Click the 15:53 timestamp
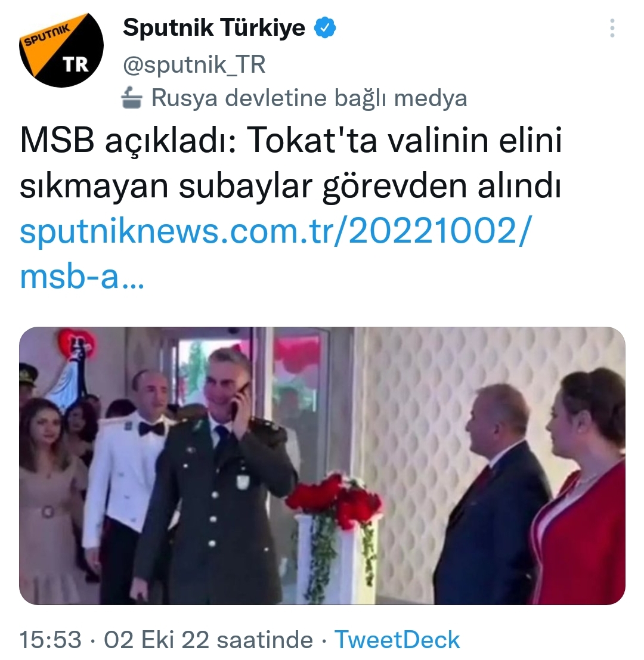This screenshot has height=660, width=644. point(51,640)
